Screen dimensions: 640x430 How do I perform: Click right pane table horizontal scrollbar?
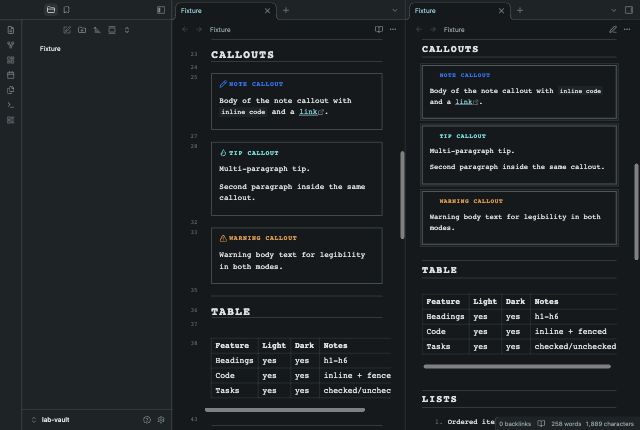click(x=517, y=366)
